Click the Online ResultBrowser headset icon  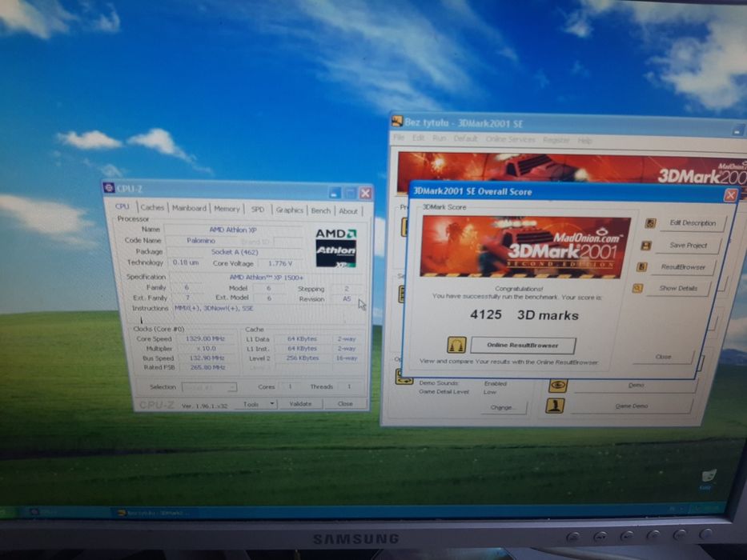click(456, 344)
